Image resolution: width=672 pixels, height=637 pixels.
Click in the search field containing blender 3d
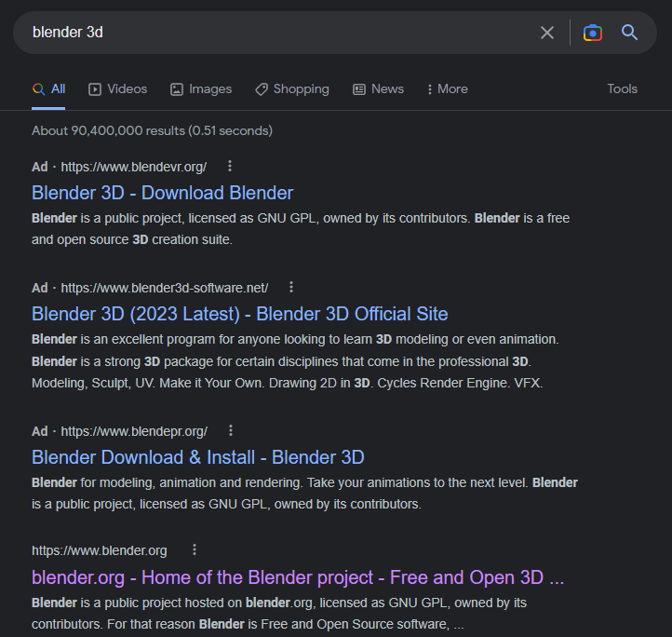tap(278, 33)
